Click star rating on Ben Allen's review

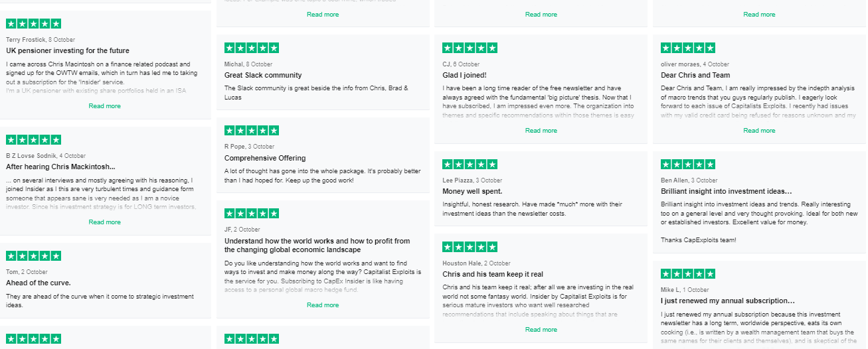688,164
